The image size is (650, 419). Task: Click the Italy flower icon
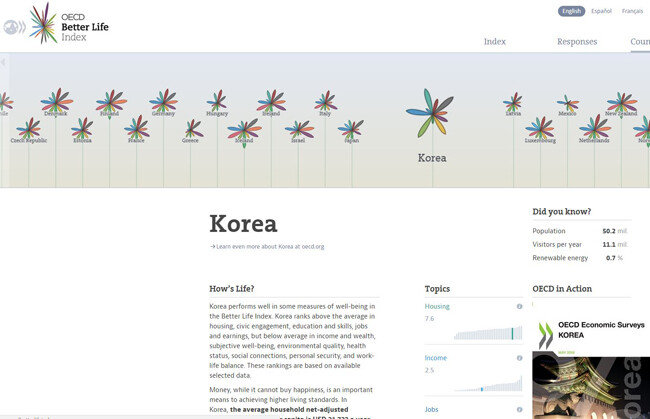(325, 101)
